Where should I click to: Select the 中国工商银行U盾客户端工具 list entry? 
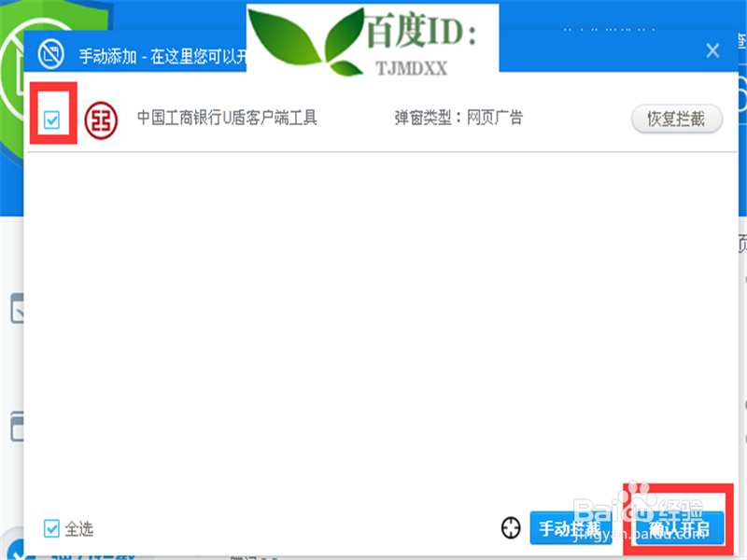click(x=224, y=119)
